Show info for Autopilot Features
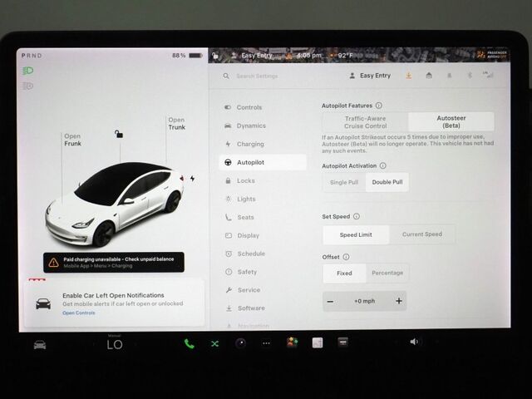 pyautogui.click(x=379, y=106)
